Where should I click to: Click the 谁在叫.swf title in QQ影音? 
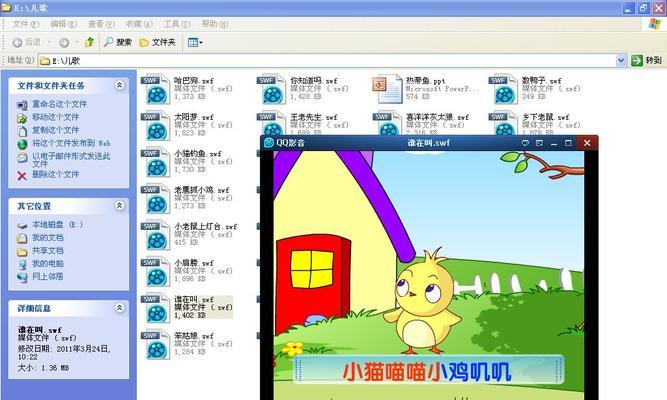[428, 143]
